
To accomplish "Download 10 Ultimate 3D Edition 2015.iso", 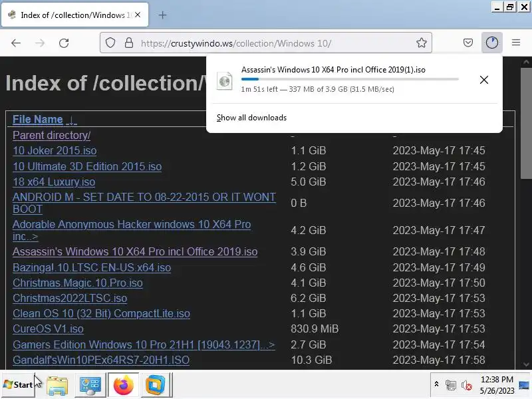I will click(87, 167).
